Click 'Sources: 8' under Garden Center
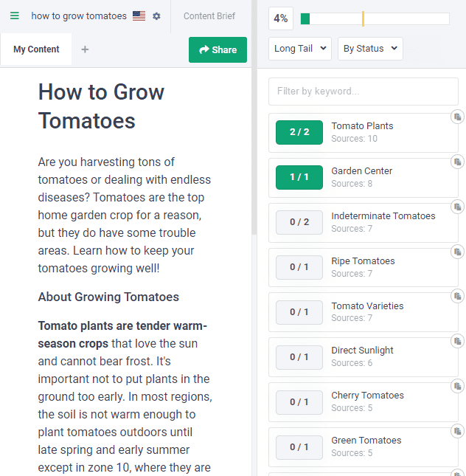 click(x=352, y=183)
